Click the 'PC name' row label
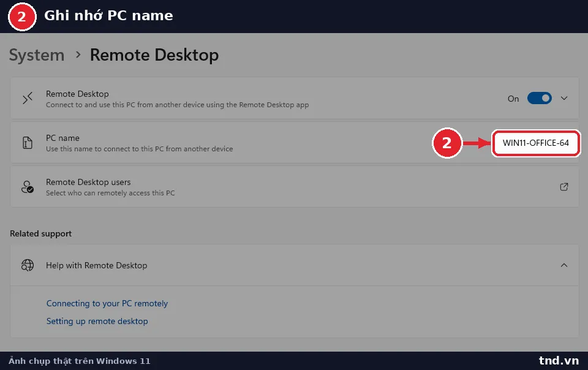 [62, 138]
